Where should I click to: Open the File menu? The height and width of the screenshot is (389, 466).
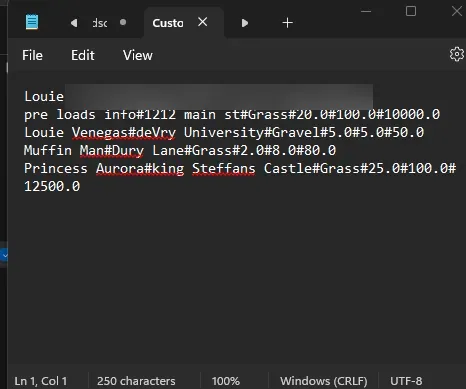pos(32,55)
